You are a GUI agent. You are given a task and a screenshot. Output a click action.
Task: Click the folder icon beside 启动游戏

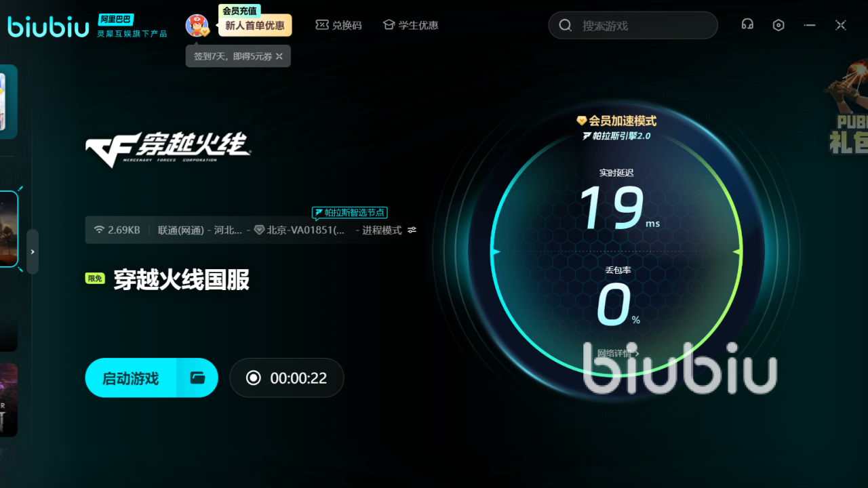point(197,378)
